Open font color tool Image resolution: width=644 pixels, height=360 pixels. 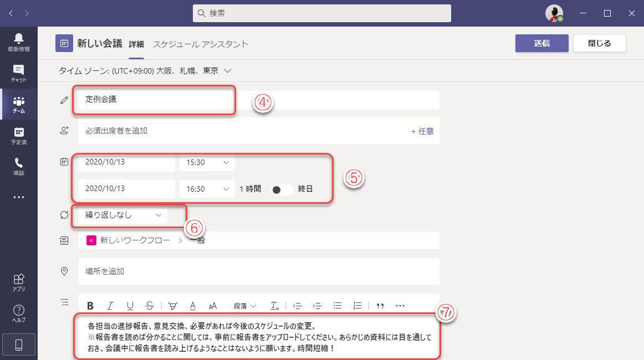(193, 306)
